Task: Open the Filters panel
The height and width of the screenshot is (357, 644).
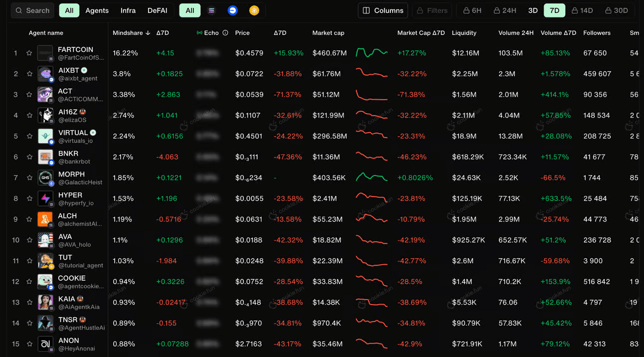Action: coord(432,10)
